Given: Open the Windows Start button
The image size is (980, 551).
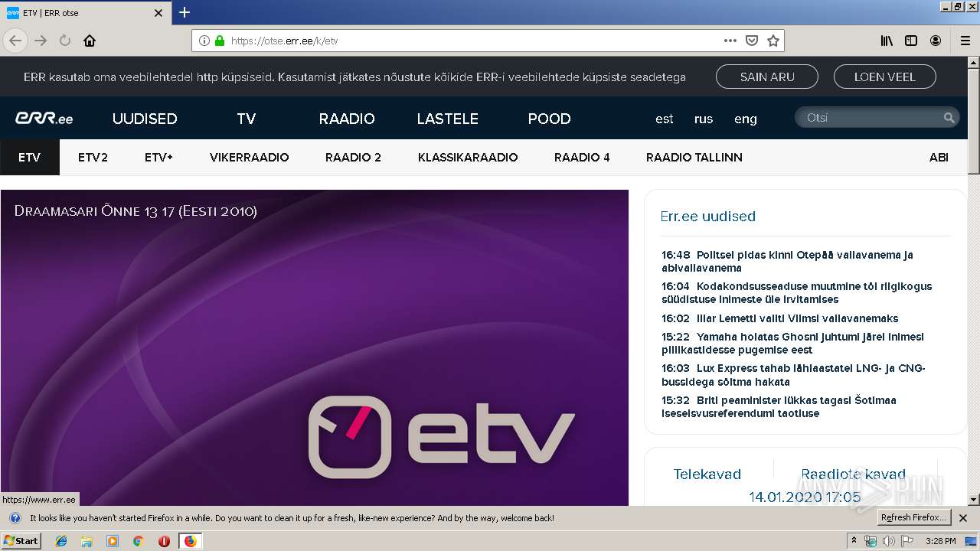Looking at the screenshot, I should point(21,540).
